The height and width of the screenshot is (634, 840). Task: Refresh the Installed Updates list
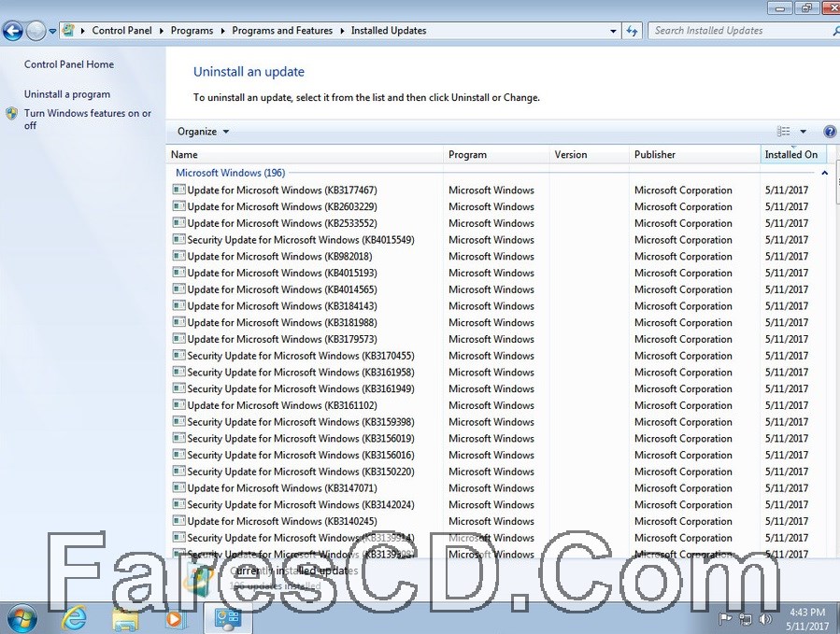click(633, 31)
